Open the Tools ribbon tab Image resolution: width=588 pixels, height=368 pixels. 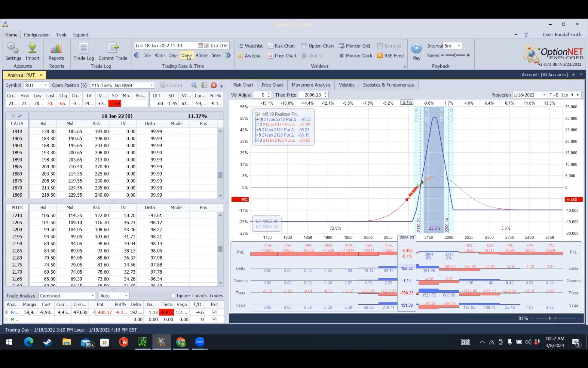pos(61,35)
